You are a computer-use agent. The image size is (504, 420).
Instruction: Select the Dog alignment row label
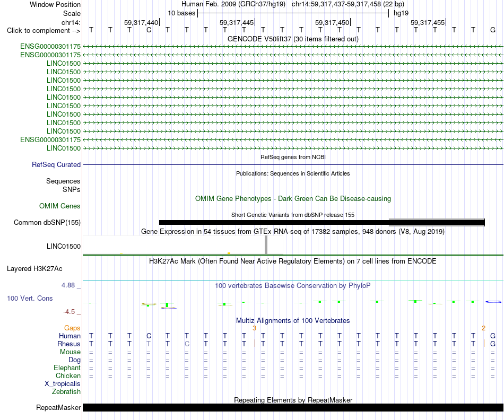pyautogui.click(x=74, y=360)
